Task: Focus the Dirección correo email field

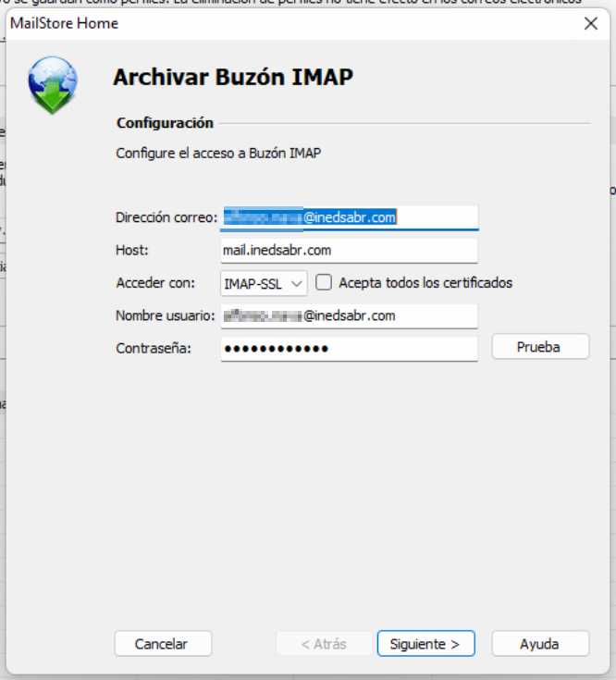Action: pos(349,217)
